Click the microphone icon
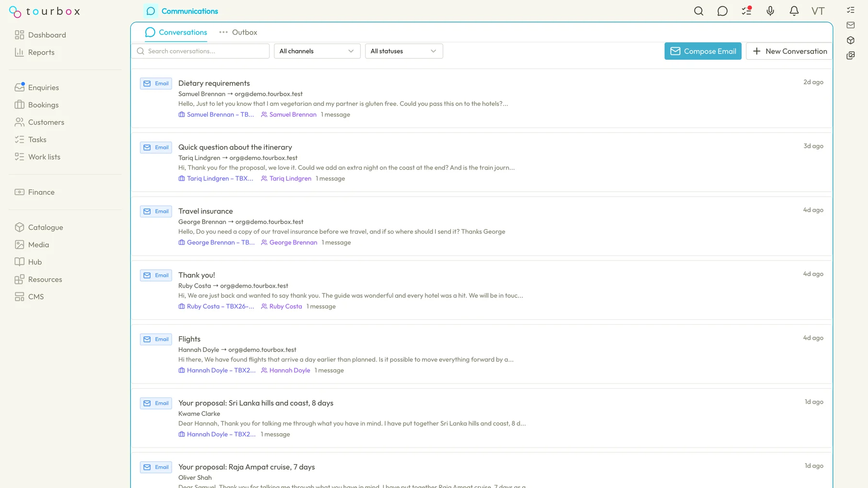 coord(770,11)
